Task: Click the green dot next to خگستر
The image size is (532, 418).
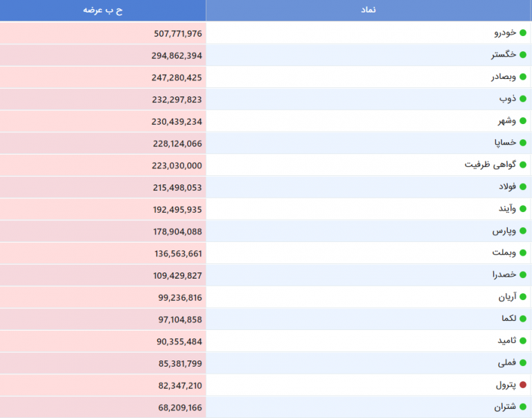Action: [523, 55]
